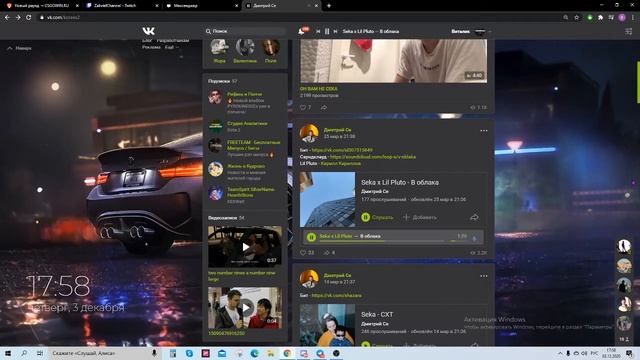The height and width of the screenshot is (360, 640).
Task: Open the ОН ВАМ НЕ СЕКА video title
Action: (x=318, y=89)
